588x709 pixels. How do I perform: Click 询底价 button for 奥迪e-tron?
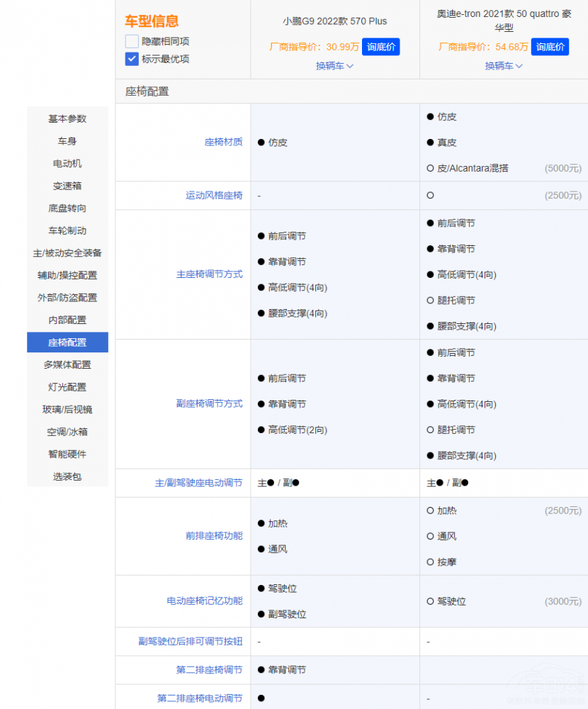[550, 47]
